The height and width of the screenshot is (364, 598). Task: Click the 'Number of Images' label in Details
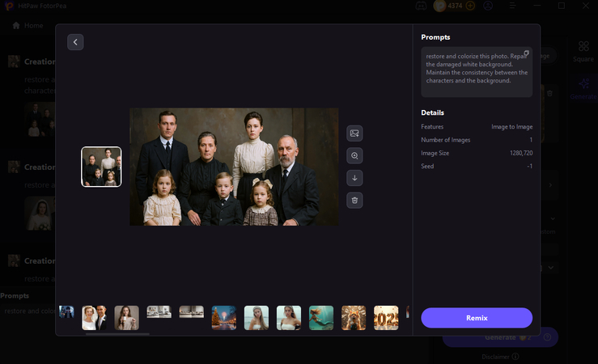[445, 140]
